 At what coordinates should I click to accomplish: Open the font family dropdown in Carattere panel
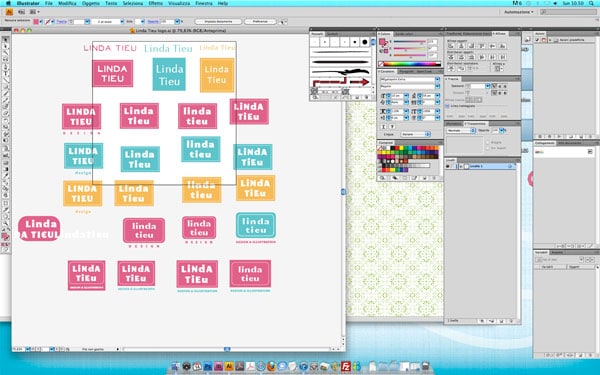(410, 80)
